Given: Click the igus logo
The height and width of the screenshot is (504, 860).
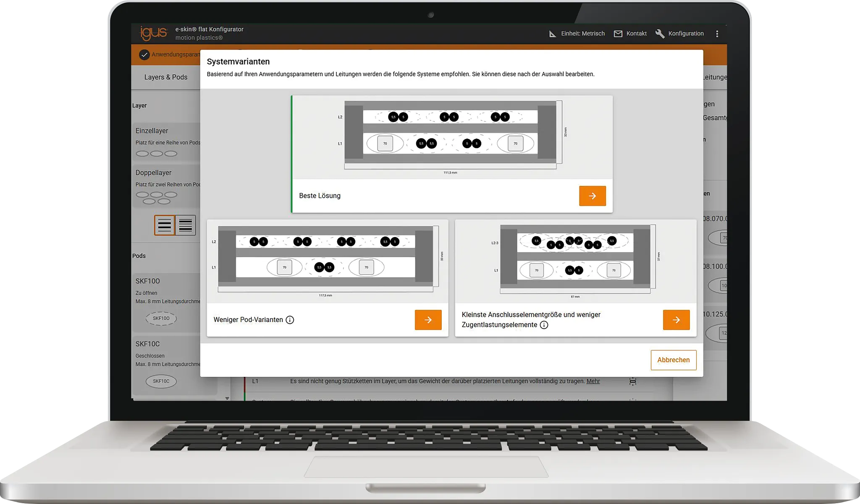Looking at the screenshot, I should click(x=154, y=33).
